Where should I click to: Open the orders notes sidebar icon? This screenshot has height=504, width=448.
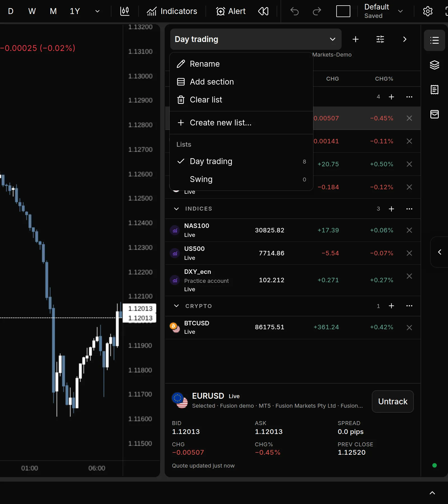tap(435, 90)
